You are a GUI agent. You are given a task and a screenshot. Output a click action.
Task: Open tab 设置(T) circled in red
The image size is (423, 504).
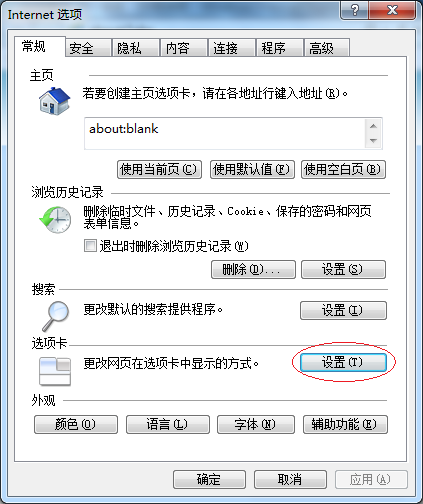click(x=343, y=362)
